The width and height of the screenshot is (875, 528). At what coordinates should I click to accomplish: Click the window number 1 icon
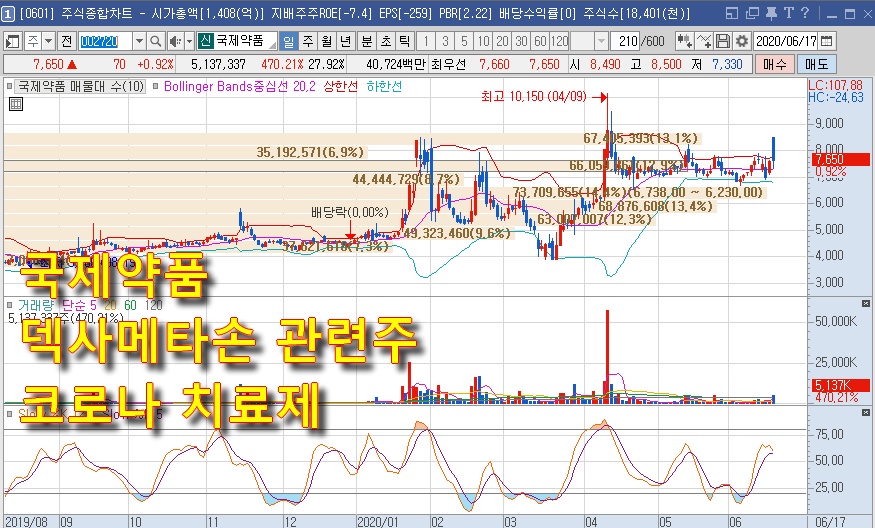tap(8, 13)
